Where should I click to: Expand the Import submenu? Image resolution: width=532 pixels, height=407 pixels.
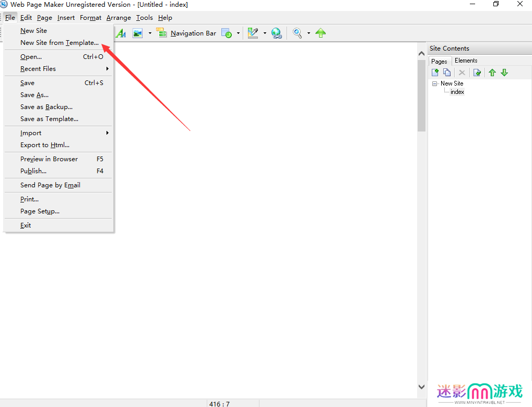point(58,133)
